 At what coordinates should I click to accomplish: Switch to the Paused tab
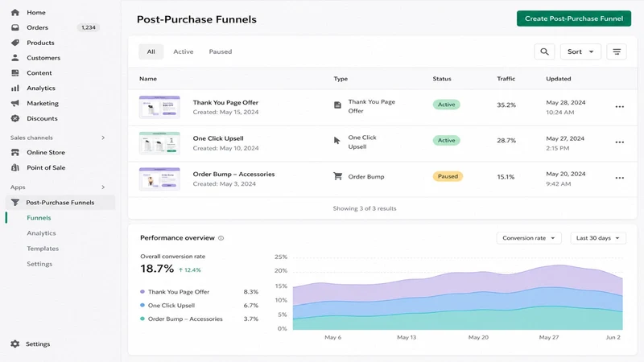tap(221, 51)
